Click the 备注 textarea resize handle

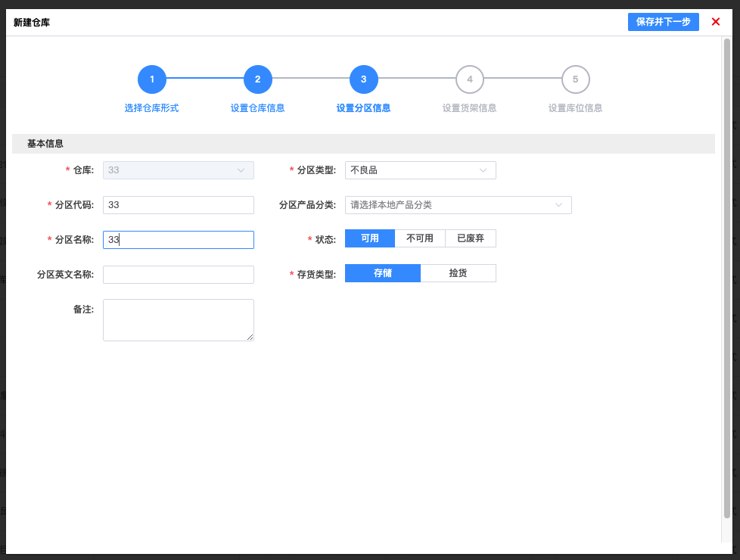point(250,337)
